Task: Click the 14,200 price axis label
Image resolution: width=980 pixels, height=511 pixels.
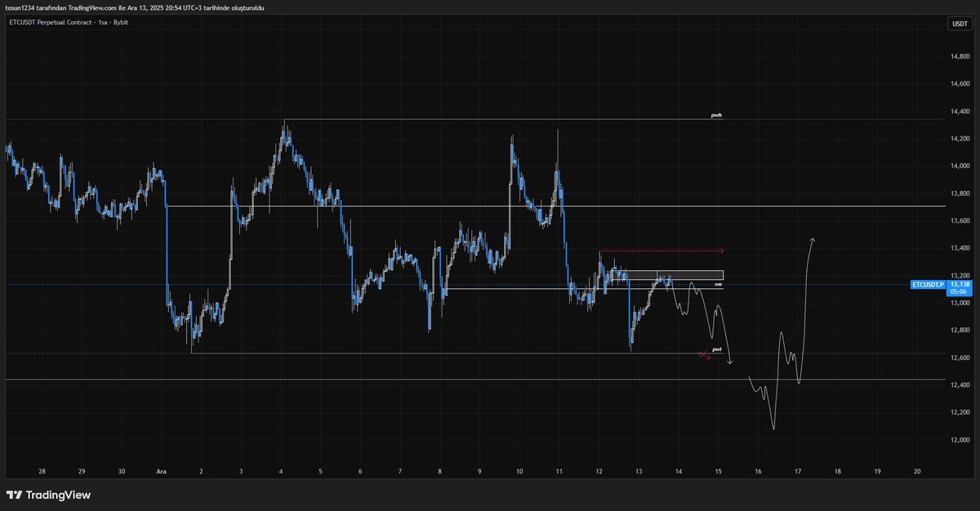Action: [x=959, y=139]
